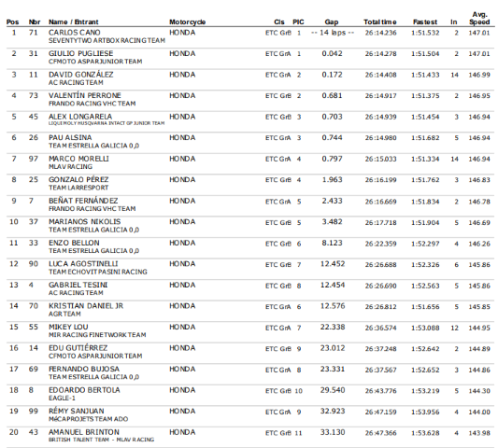The height and width of the screenshot is (448, 498).
Task: Select the gap value 0.042
Action: pyautogui.click(x=332, y=53)
